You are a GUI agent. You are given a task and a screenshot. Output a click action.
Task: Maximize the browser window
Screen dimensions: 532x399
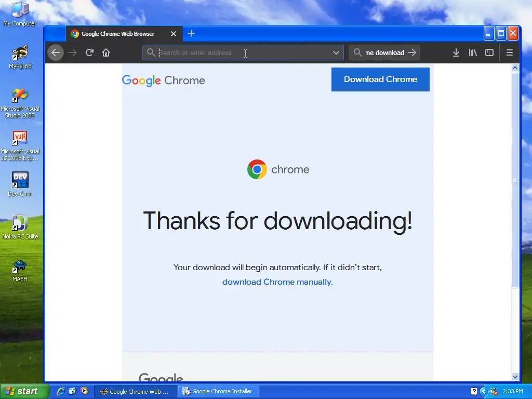tap(501, 33)
